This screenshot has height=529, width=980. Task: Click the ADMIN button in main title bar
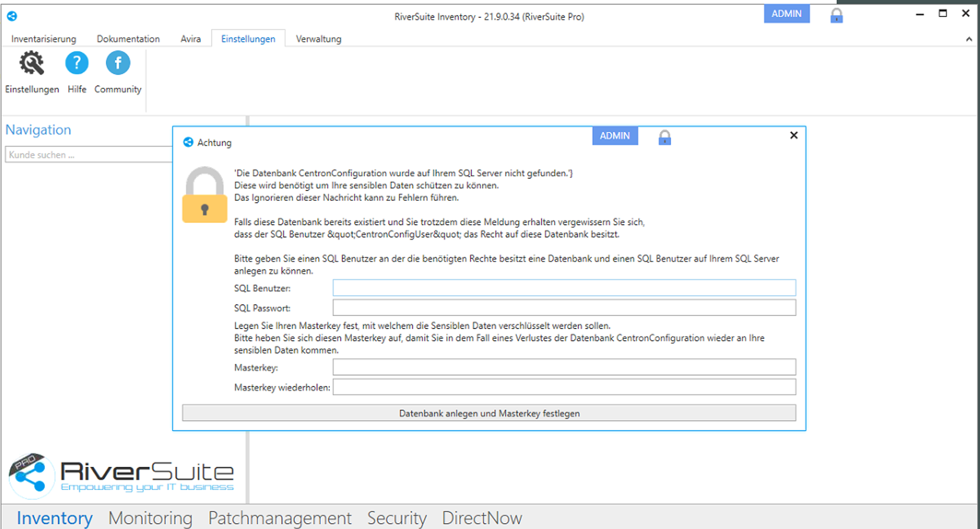click(x=787, y=14)
